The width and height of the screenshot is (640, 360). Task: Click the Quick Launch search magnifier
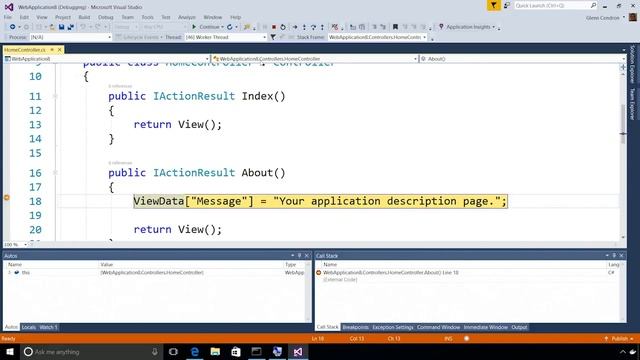coord(593,5)
